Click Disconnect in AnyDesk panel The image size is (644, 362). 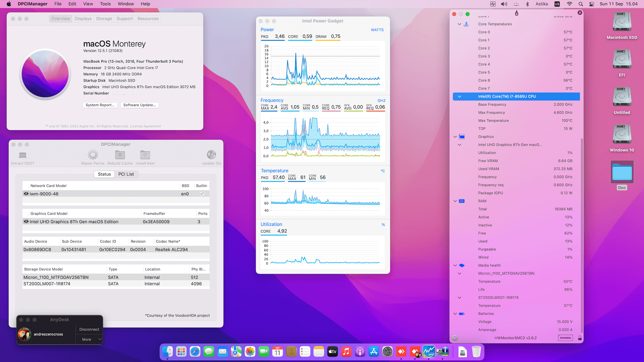pos(89,329)
